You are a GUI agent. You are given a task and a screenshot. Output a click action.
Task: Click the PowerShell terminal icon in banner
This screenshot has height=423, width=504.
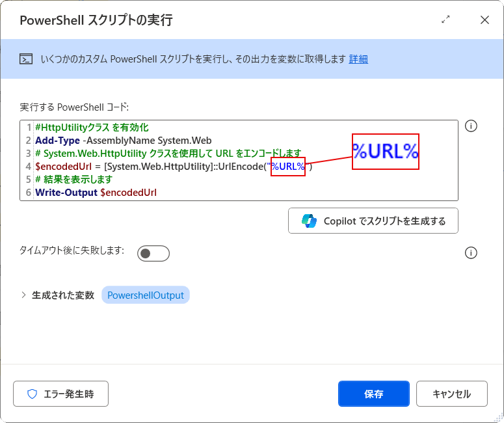tap(26, 59)
